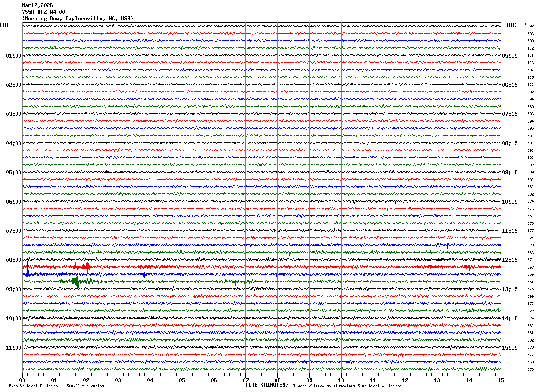Click the Taylorsville, NC location label
536x392 pixels.
pos(78,19)
